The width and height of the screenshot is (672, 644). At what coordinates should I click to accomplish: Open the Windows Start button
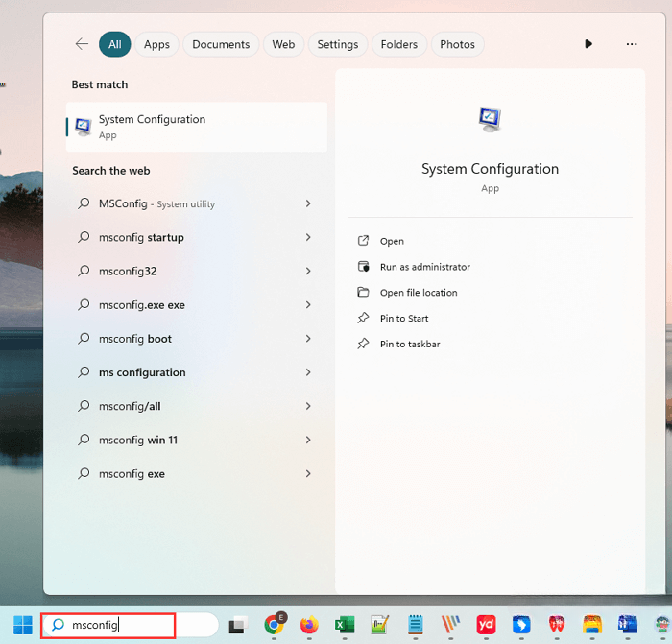tap(23, 625)
